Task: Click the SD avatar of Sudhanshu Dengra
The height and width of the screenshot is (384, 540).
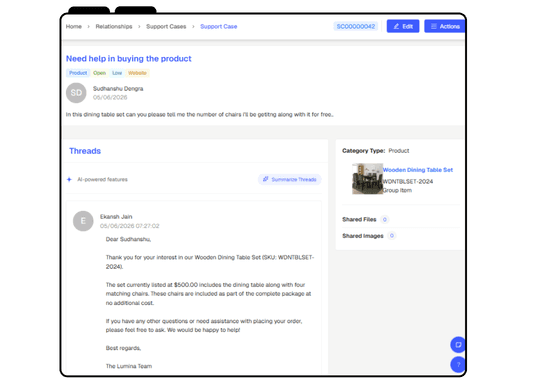Action: [76, 93]
